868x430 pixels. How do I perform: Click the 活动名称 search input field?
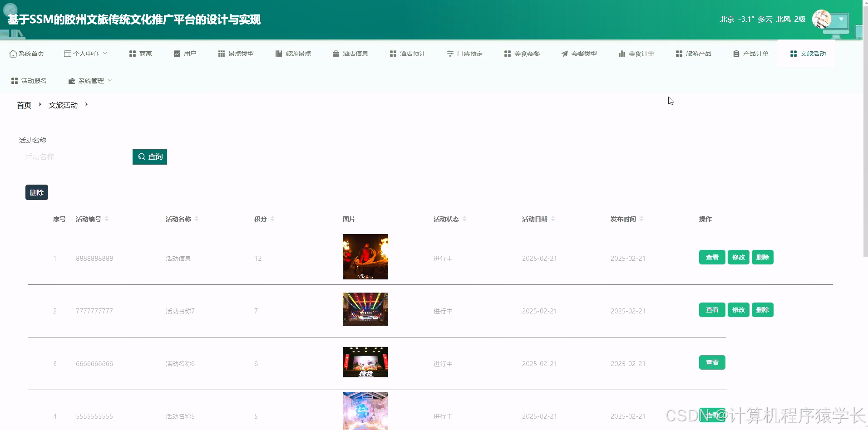click(x=68, y=156)
